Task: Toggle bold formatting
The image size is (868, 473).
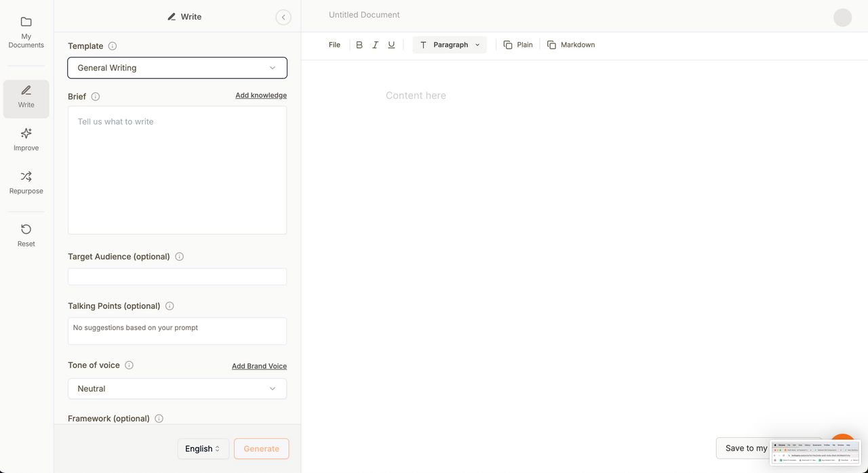Action: point(359,45)
